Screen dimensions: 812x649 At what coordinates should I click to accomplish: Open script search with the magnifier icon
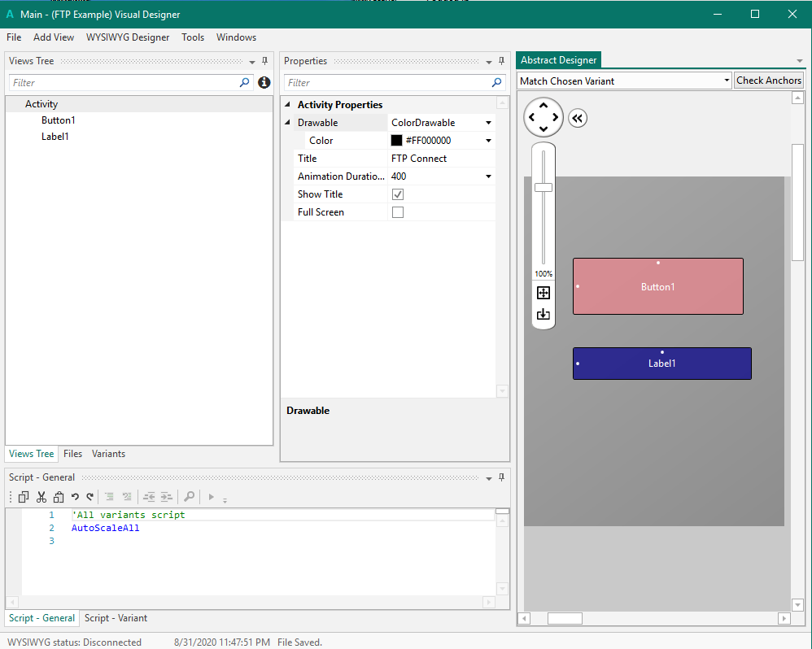point(189,497)
